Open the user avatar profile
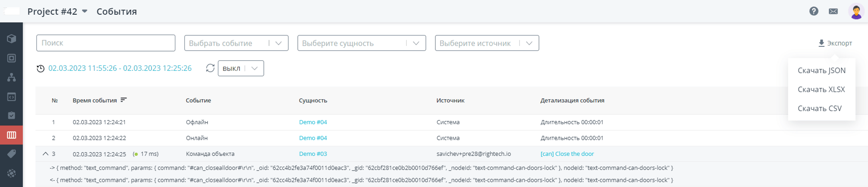This screenshot has height=187, width=868. click(856, 11)
